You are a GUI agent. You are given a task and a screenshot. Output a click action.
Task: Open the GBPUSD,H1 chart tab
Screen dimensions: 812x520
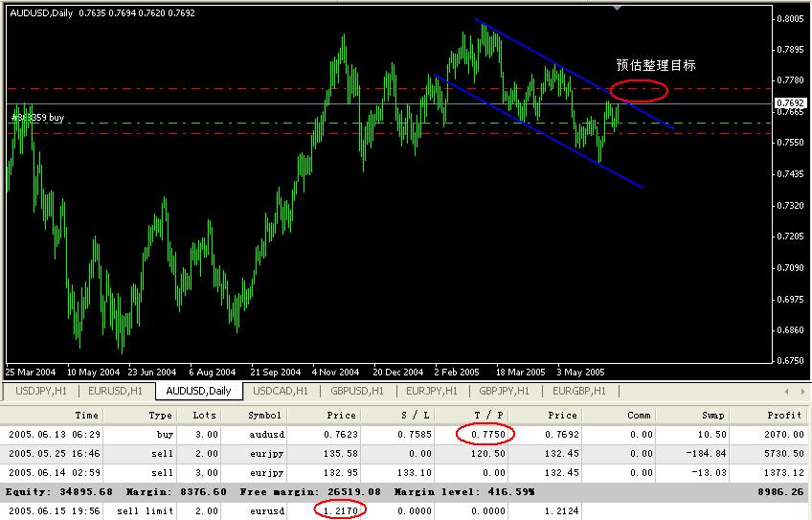357,391
